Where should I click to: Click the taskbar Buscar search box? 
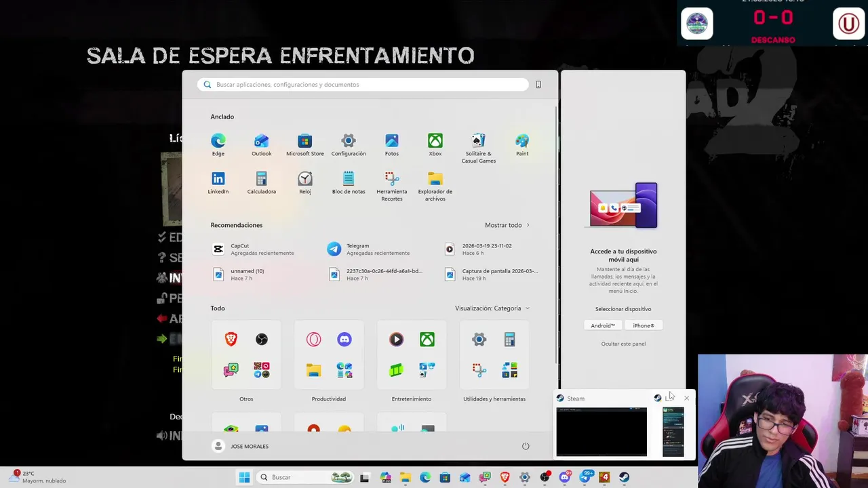click(x=304, y=477)
